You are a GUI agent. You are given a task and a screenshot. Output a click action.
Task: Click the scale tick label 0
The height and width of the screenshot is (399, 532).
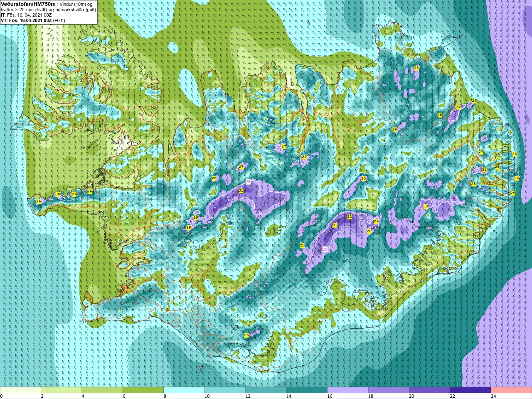coord(2,396)
